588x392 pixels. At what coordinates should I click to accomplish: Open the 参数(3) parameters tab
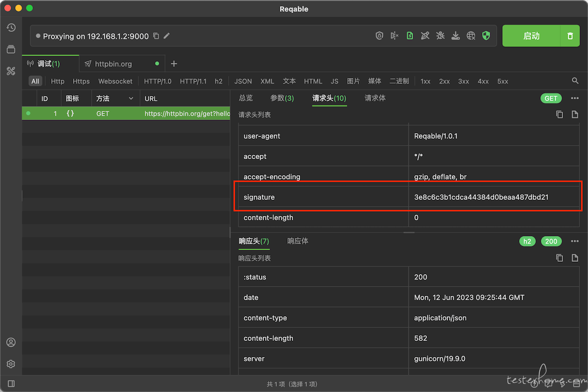(x=282, y=98)
